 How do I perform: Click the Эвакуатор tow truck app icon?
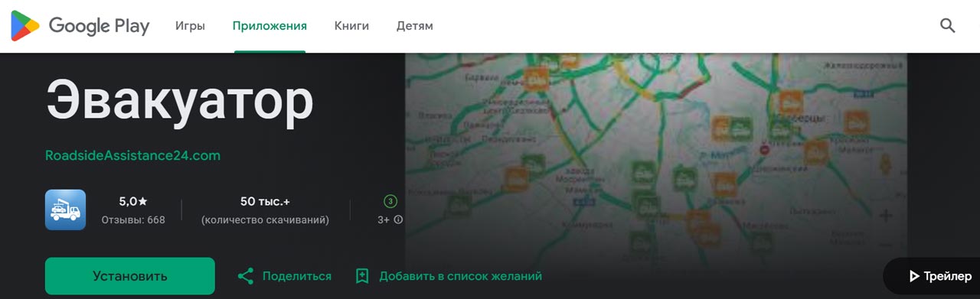coord(65,210)
